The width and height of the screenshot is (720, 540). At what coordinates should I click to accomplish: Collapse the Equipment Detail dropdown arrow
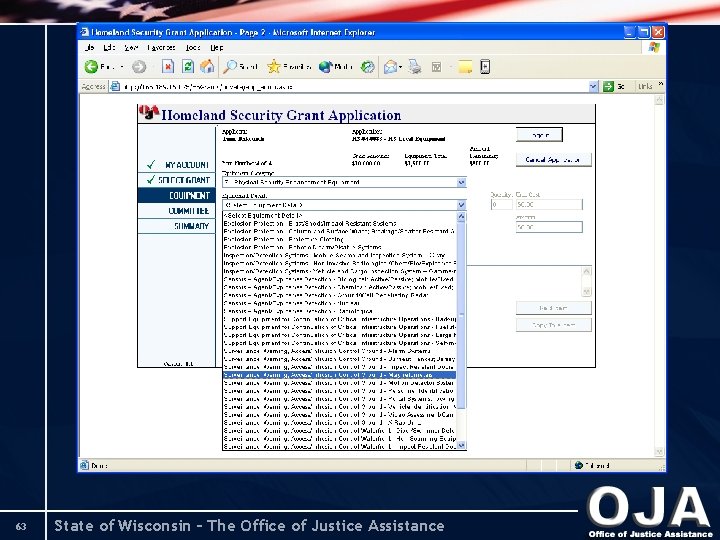461,205
